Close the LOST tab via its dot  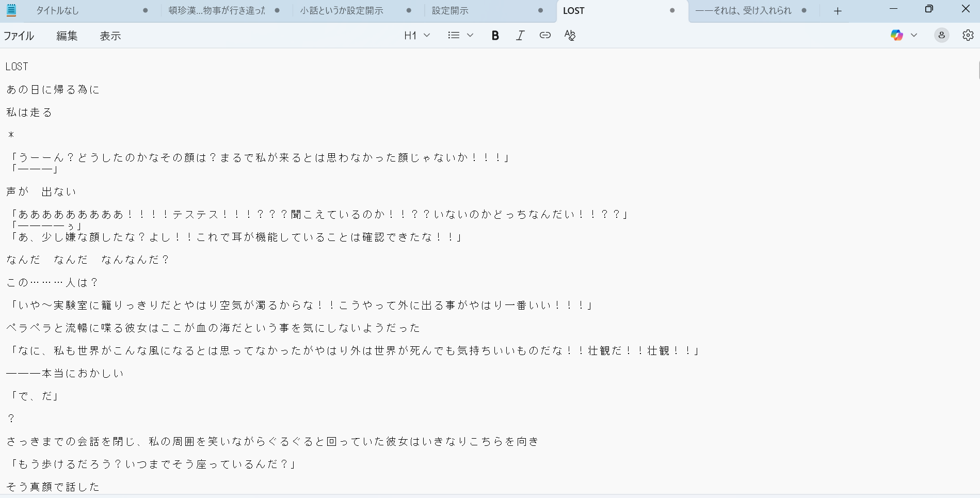pos(672,11)
